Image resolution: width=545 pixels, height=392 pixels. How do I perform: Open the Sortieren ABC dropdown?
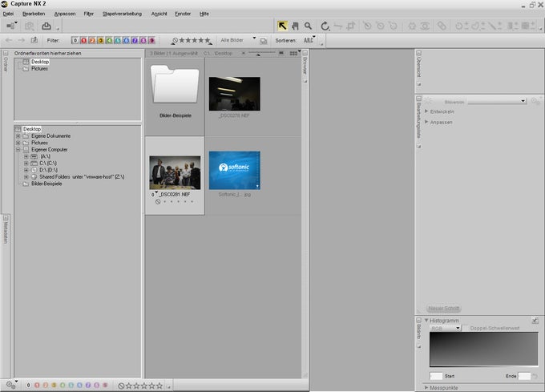tap(309, 40)
